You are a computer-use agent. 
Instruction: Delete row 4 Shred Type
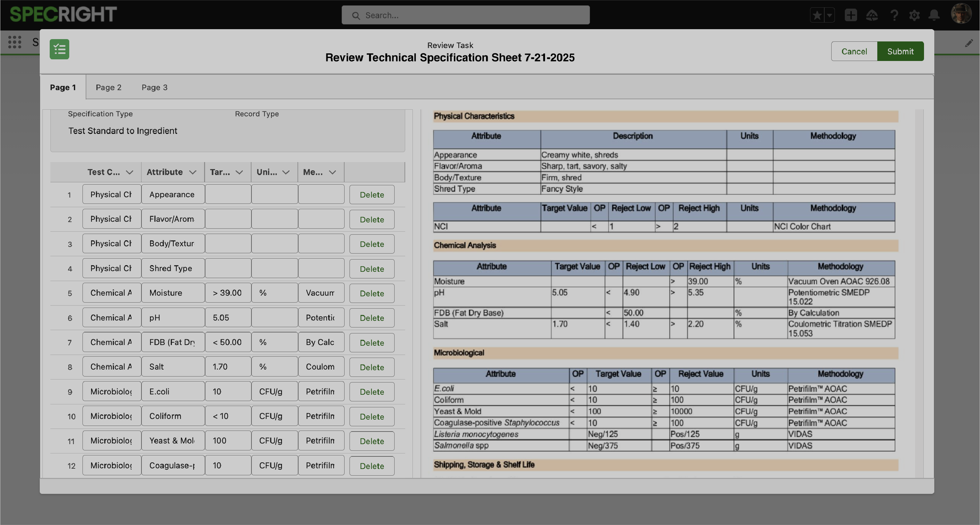(372, 269)
